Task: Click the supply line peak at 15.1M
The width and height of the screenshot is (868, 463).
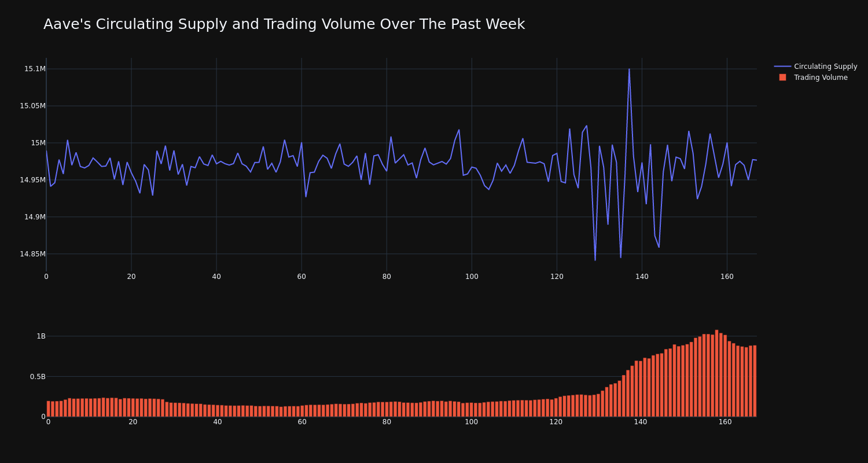Action: click(x=629, y=69)
